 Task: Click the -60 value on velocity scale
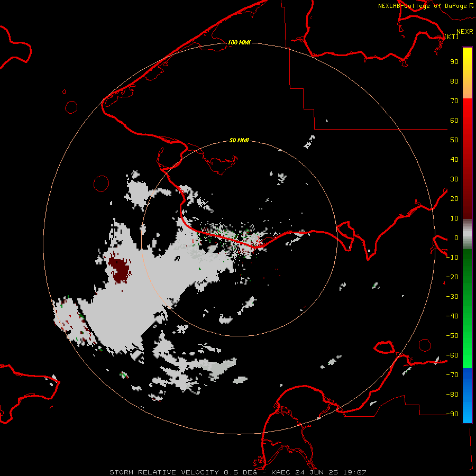click(452, 355)
